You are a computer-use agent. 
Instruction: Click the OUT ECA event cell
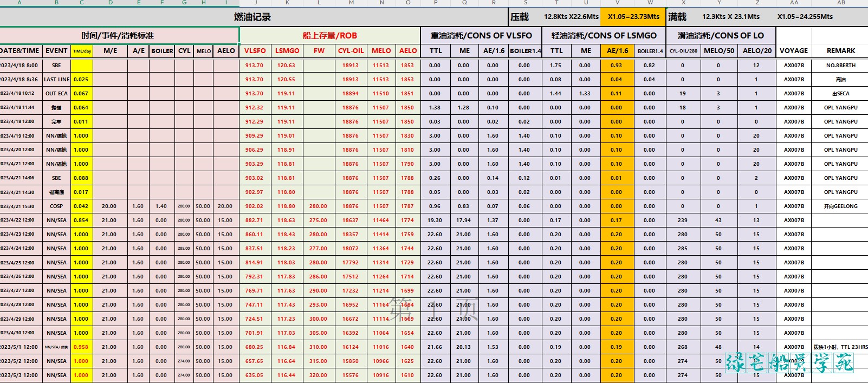pos(56,94)
